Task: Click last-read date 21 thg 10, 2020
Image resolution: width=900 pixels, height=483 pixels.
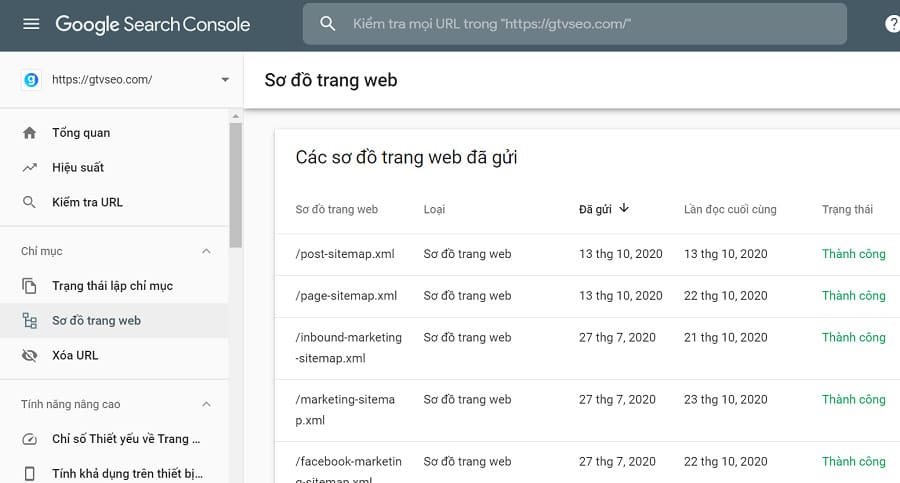Action: [x=726, y=338]
